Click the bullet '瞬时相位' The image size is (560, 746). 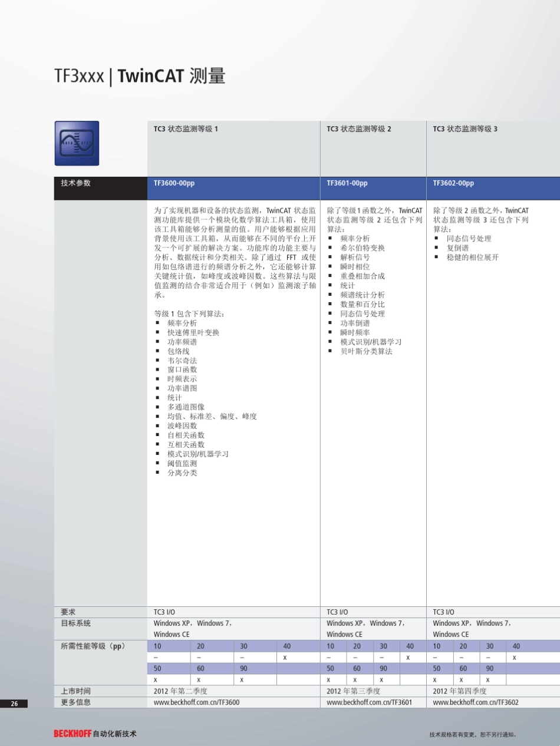pyautogui.click(x=355, y=267)
